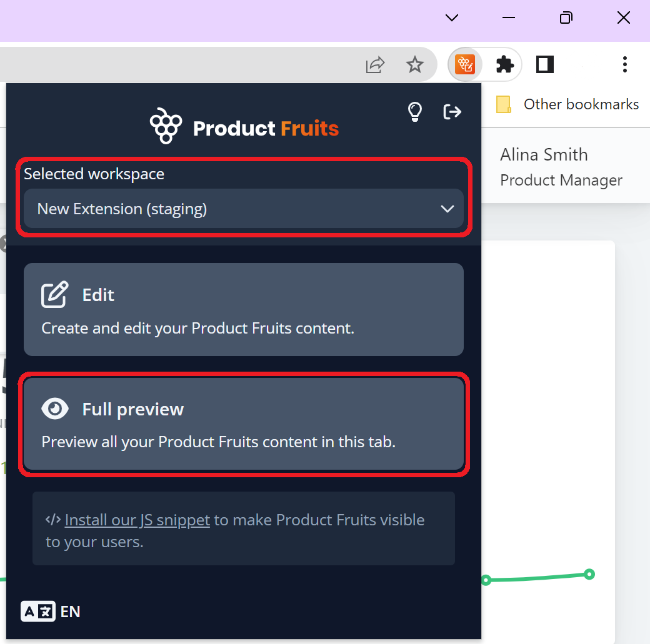
Task: Select the Full preview option
Action: click(244, 425)
